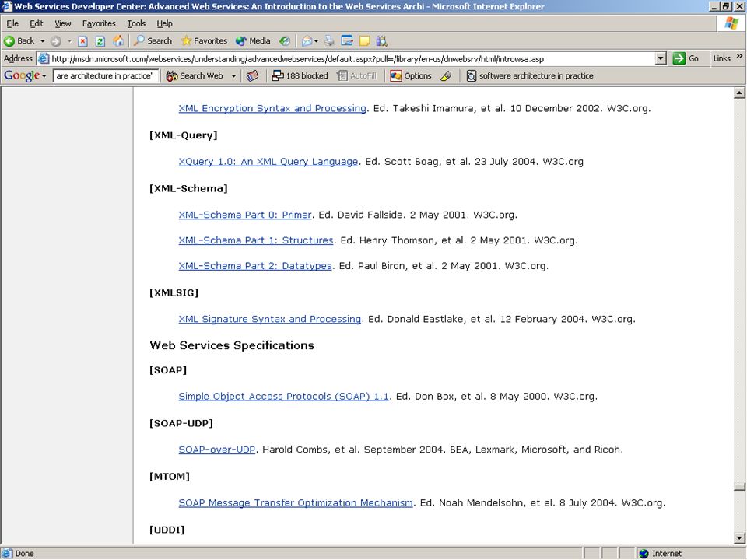This screenshot has width=747, height=560.
Task: Find 'software architecture in practice' on page
Action: click(530, 75)
